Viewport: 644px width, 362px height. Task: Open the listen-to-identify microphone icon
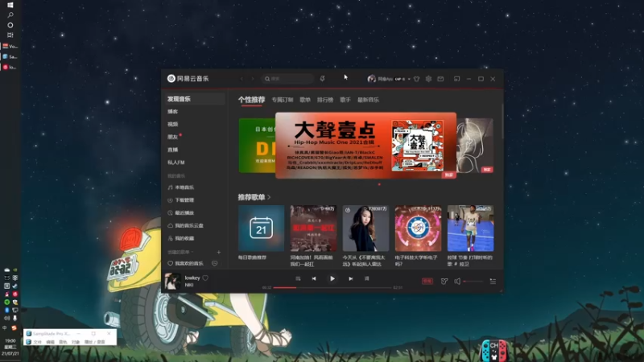[x=323, y=79]
